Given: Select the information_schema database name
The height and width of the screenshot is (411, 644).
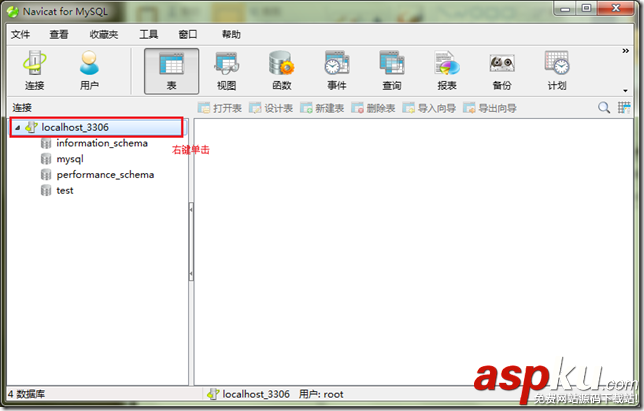Looking at the screenshot, I should pyautogui.click(x=102, y=143).
